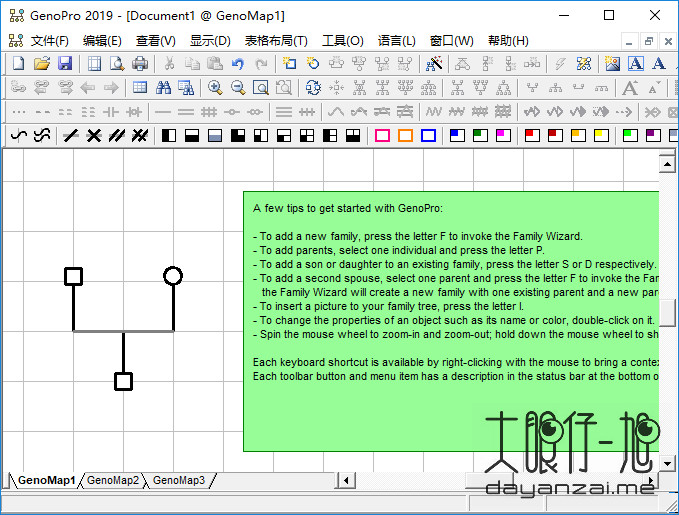Open a file with the folder icon
This screenshot has height=515, width=679.
pos(42,64)
